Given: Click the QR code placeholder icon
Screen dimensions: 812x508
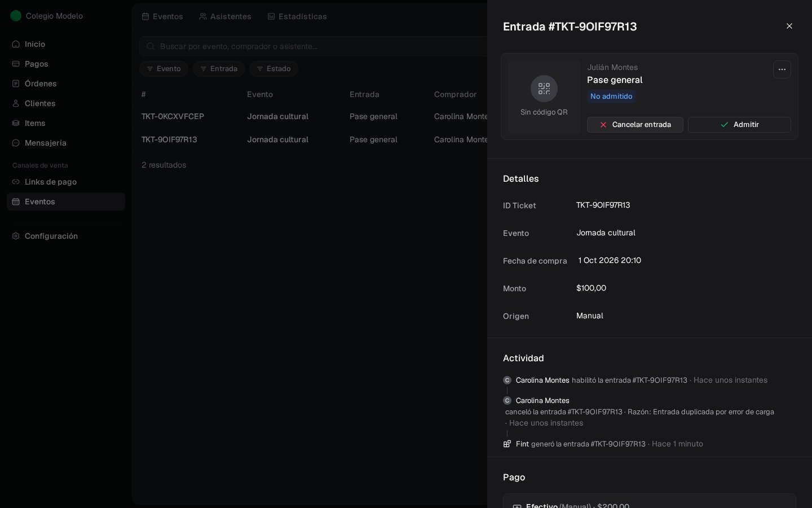Looking at the screenshot, I should pos(544,89).
